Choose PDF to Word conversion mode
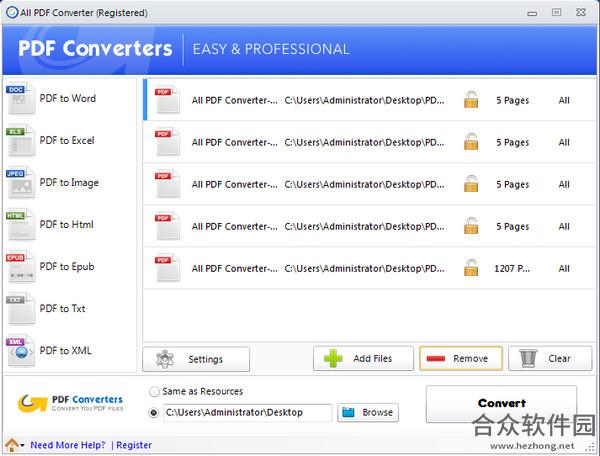This screenshot has height=456, width=600. pos(68,98)
